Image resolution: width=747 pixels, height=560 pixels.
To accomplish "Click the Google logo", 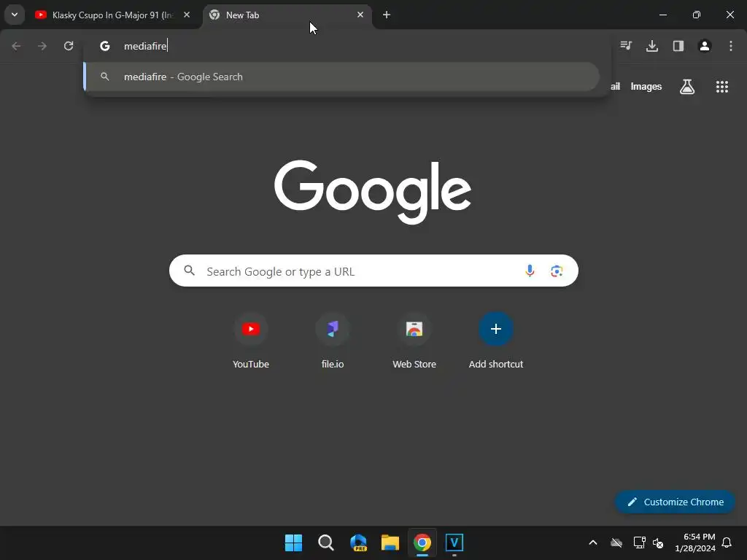I will [373, 192].
